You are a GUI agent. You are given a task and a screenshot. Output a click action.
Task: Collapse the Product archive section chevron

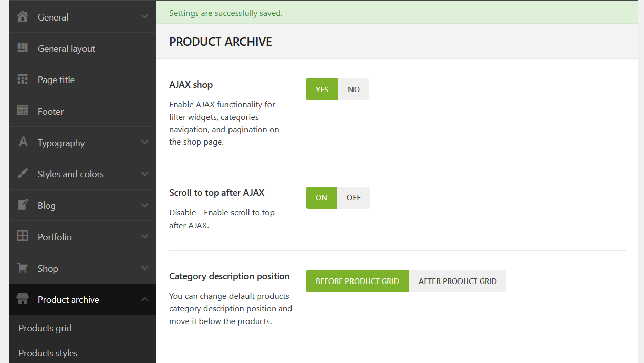[x=145, y=299]
